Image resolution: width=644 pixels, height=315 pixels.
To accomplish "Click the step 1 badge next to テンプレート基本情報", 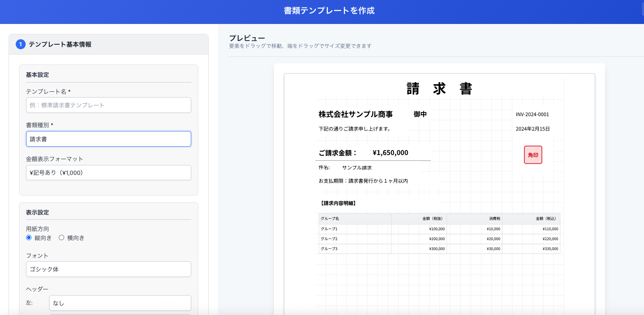I will point(21,44).
